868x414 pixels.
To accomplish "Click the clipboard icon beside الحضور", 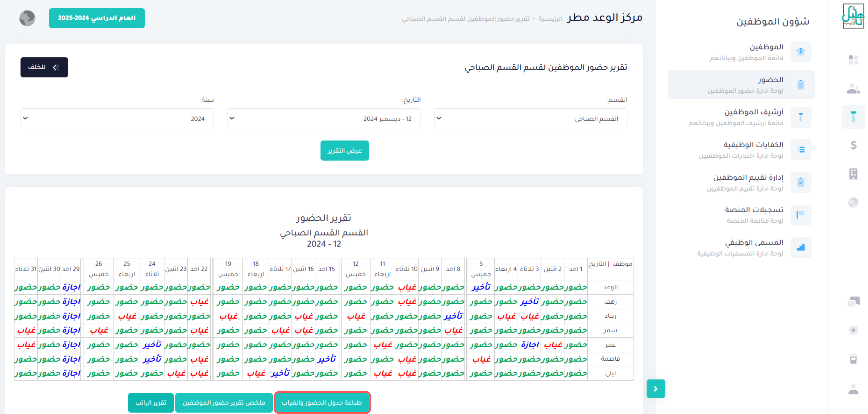I will [801, 85].
